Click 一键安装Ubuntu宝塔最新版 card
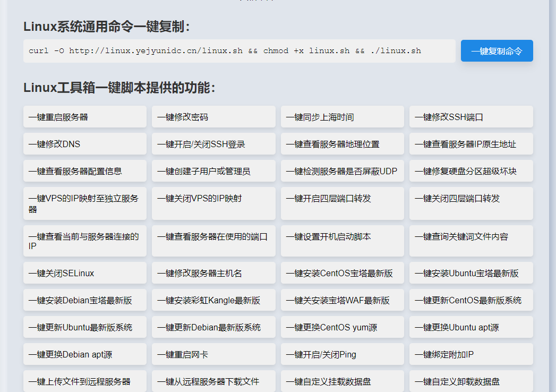556x392 pixels. click(x=471, y=273)
